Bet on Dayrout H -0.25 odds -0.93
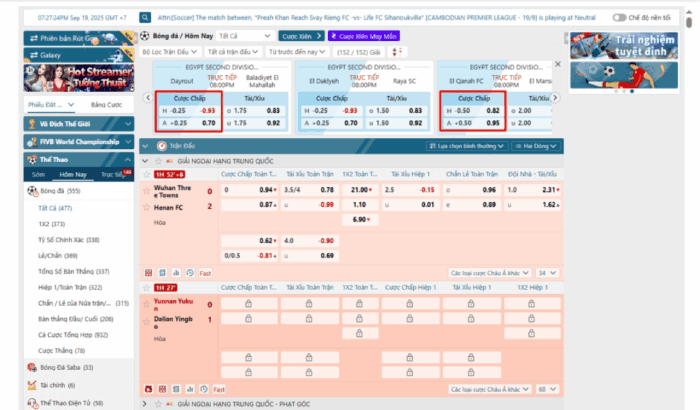700x410 pixels. click(x=188, y=110)
